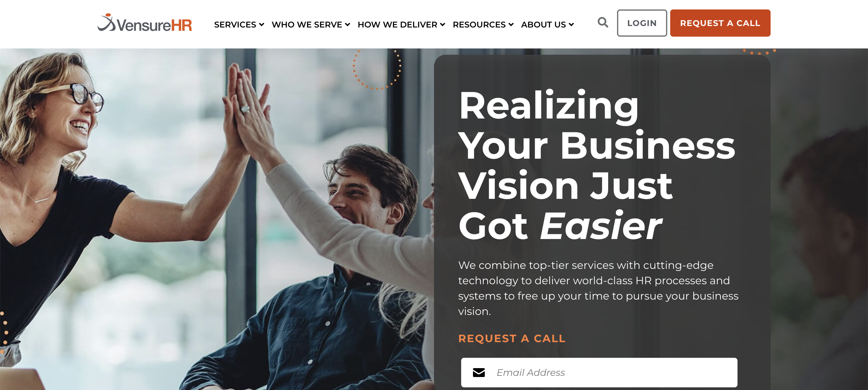Click the envelope icon in email field
This screenshot has width=868, height=390.
[479, 373]
